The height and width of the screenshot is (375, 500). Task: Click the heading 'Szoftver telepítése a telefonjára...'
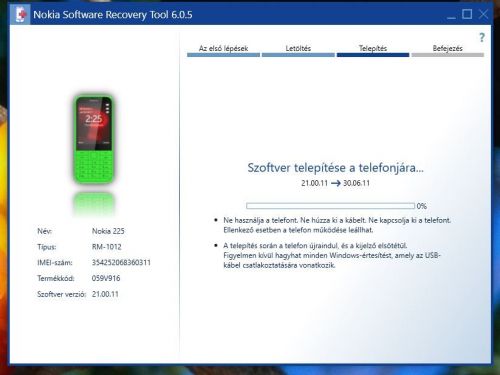[335, 168]
